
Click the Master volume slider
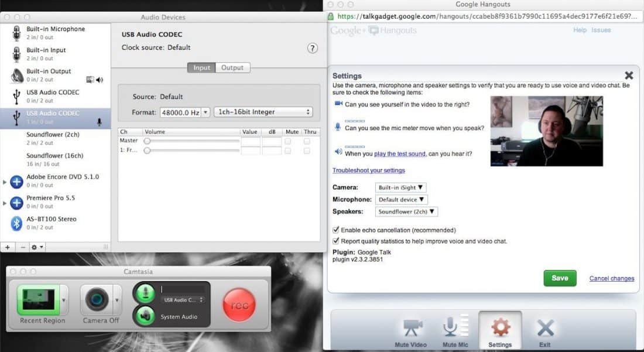tap(192, 141)
